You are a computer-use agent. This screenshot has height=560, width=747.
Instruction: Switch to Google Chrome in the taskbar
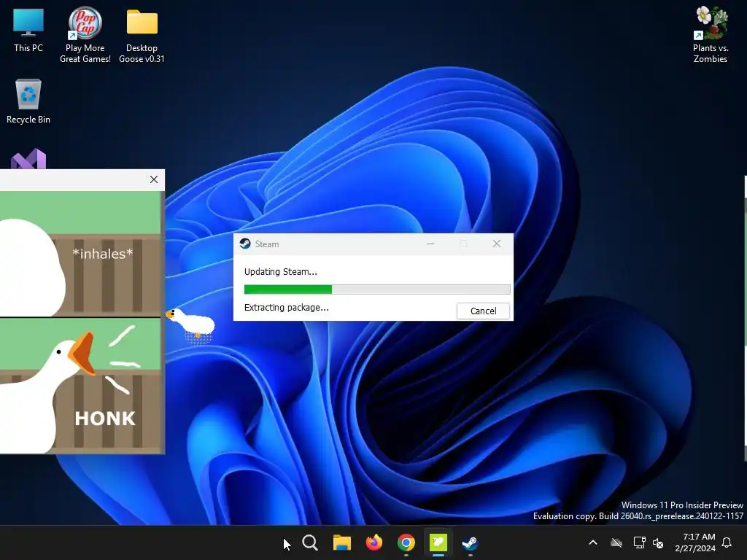point(406,542)
